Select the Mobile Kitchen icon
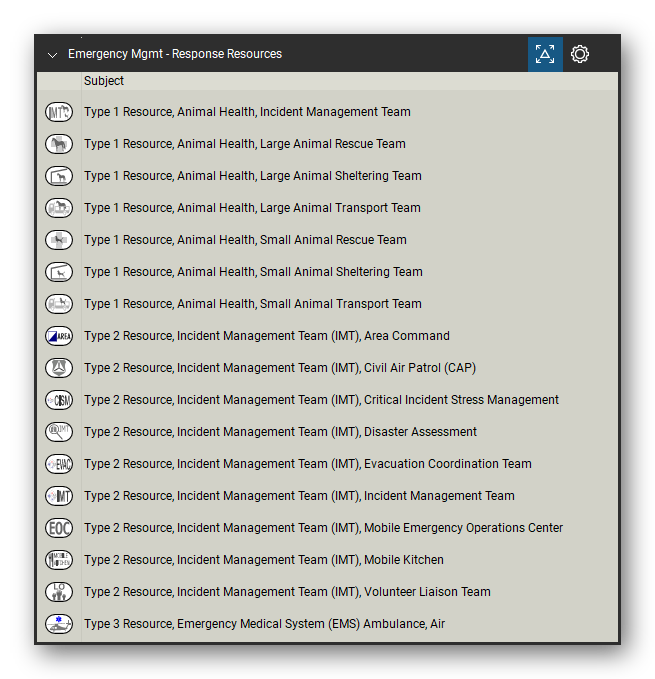Screen dimensions: 655x679 [x=59, y=560]
